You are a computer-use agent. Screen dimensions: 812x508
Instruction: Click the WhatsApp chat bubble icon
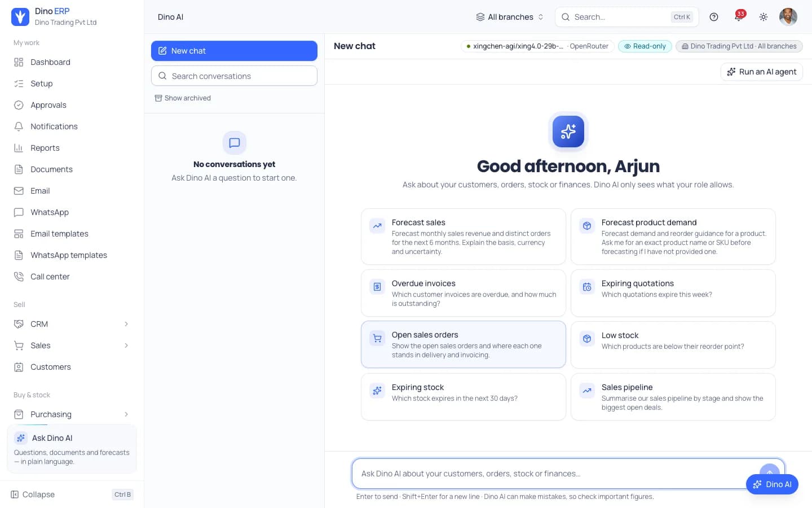[19, 212]
